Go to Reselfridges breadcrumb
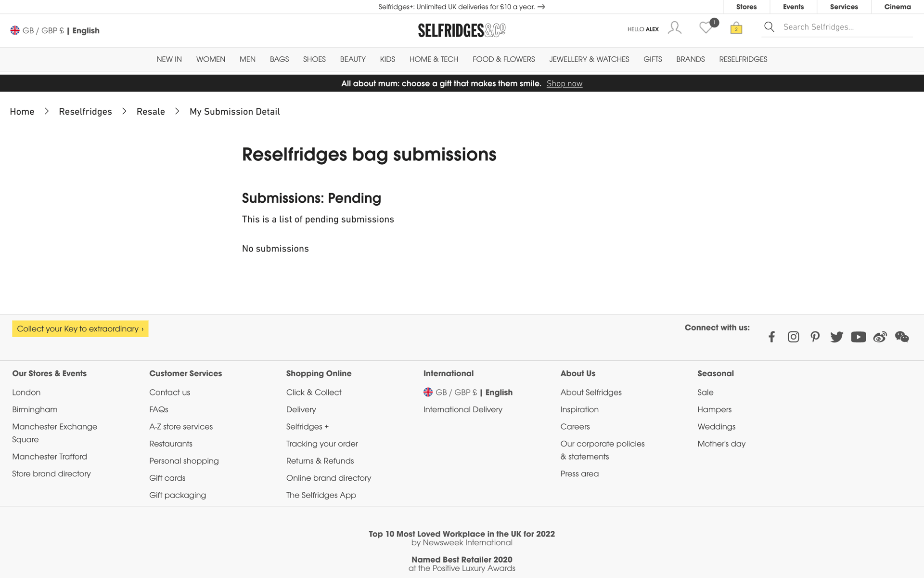Viewport: 924px width, 578px height. pyautogui.click(x=85, y=111)
